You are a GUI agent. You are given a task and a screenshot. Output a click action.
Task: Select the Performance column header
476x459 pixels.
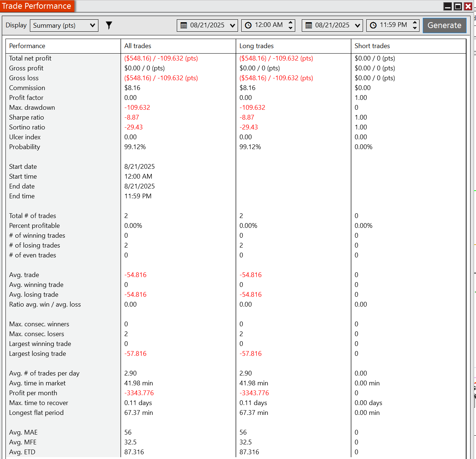point(27,46)
